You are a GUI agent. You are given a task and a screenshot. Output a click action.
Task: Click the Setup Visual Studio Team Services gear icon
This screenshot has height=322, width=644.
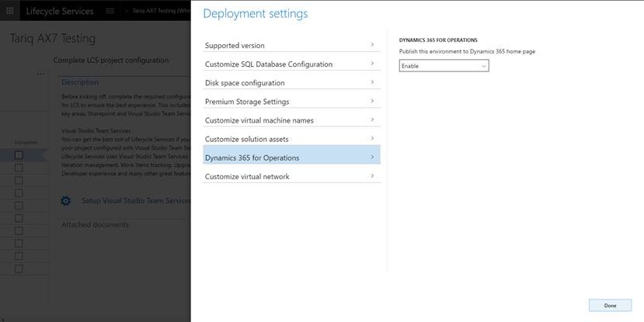tap(66, 201)
